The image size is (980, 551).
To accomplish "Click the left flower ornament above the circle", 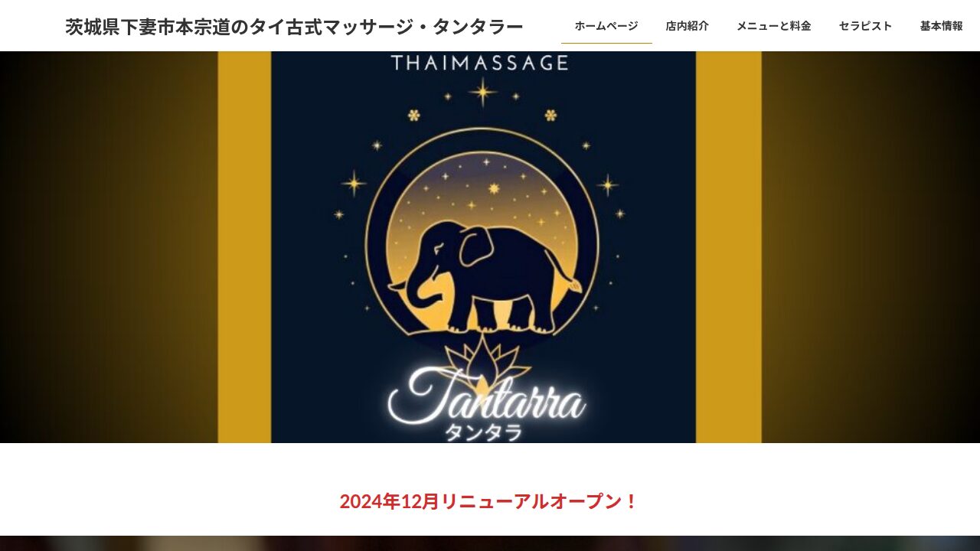I will tap(414, 116).
